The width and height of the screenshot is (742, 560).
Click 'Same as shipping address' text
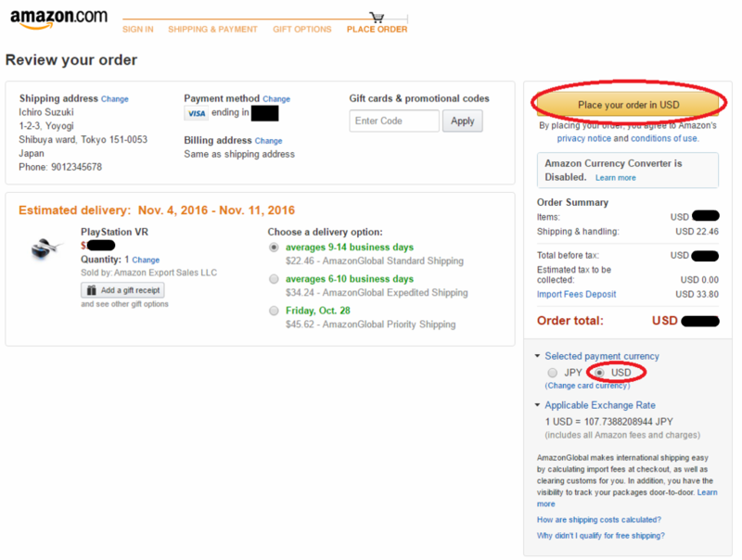click(239, 155)
